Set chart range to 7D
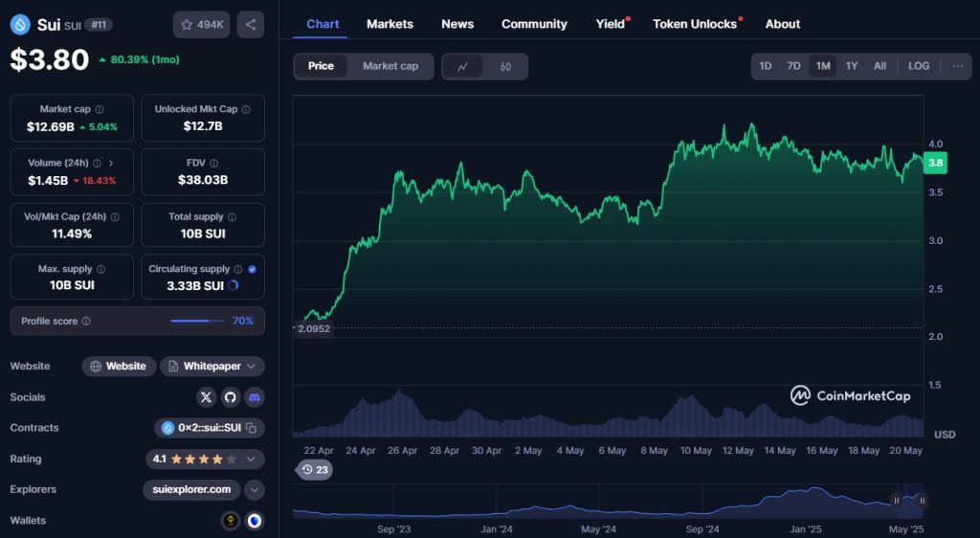Image resolution: width=980 pixels, height=538 pixels. coord(793,66)
